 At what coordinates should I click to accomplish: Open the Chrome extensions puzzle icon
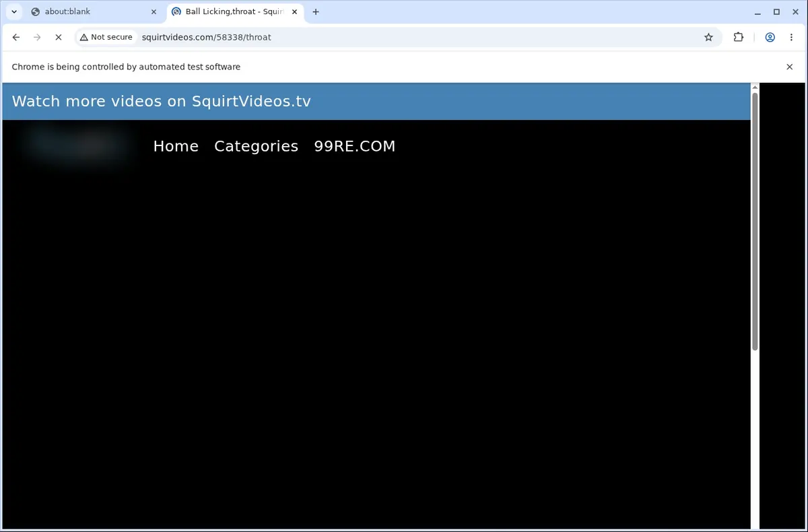click(x=739, y=38)
